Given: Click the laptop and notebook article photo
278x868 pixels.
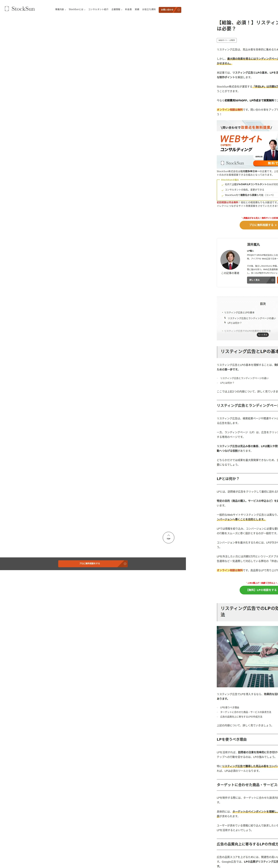Looking at the screenshot, I should click(247, 657).
